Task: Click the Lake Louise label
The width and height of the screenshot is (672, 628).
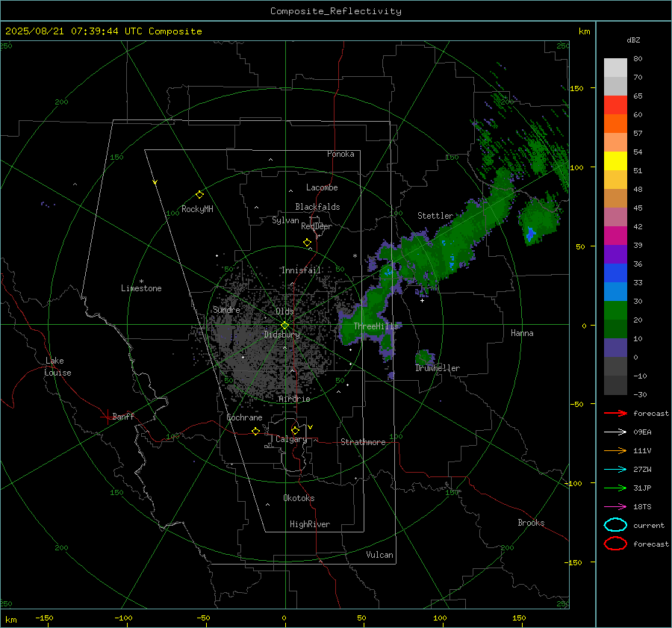Action: tap(57, 367)
